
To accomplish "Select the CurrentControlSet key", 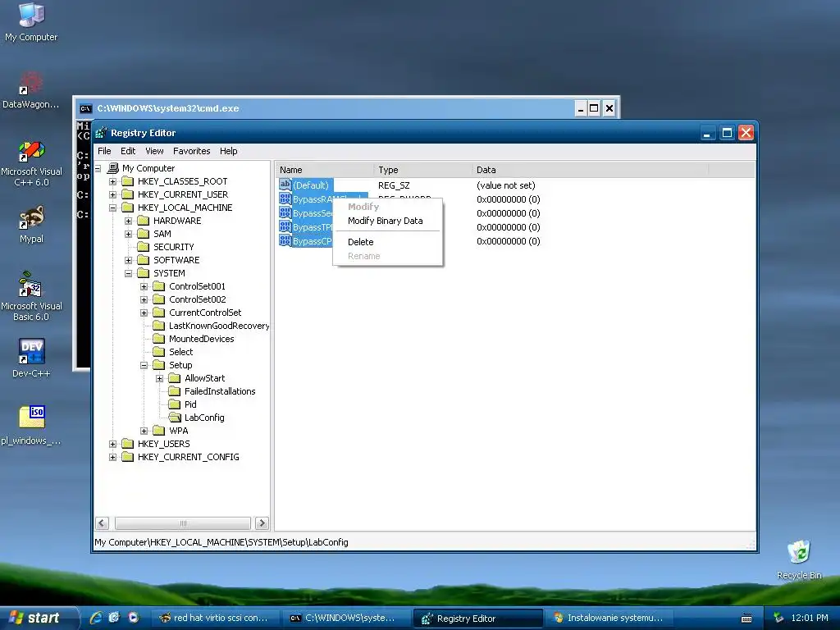I will (x=205, y=313).
